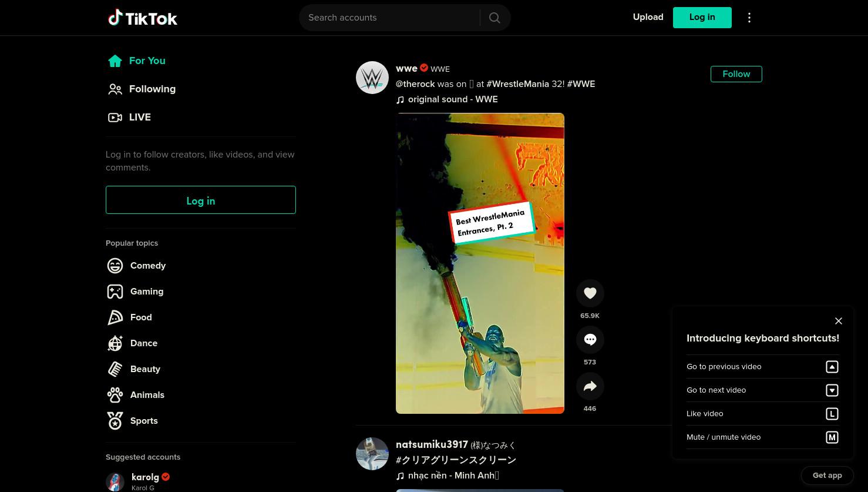
Task: Click the natsumiku3917 profile avatar
Action: click(x=372, y=454)
